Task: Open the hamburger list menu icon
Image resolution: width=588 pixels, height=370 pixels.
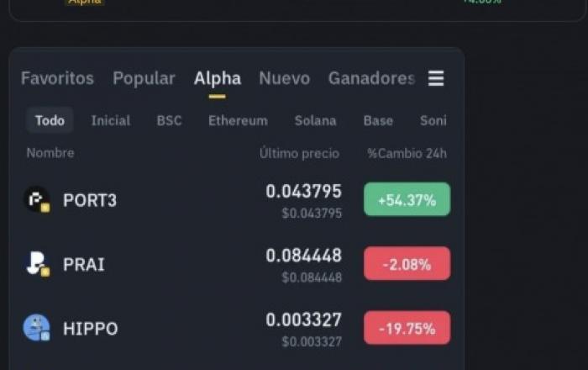Action: tap(436, 78)
